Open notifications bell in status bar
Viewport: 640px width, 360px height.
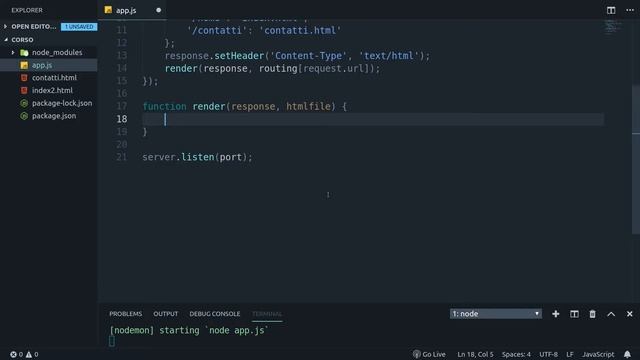[x=627, y=354]
